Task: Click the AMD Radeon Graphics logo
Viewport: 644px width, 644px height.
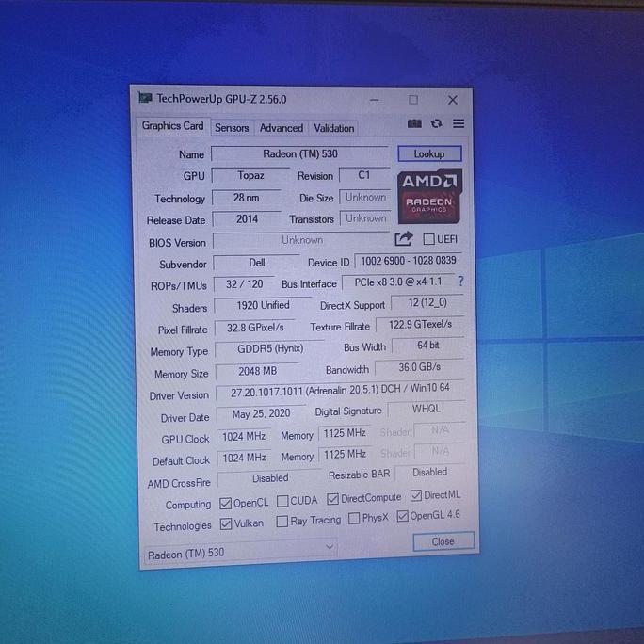Action: pyautogui.click(x=429, y=197)
